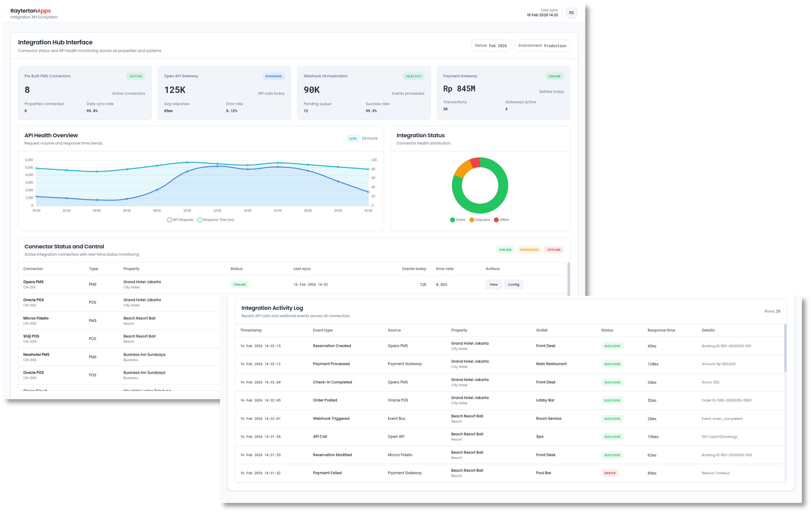
Task: Toggle the OFFLINE connector filter
Action: point(554,250)
